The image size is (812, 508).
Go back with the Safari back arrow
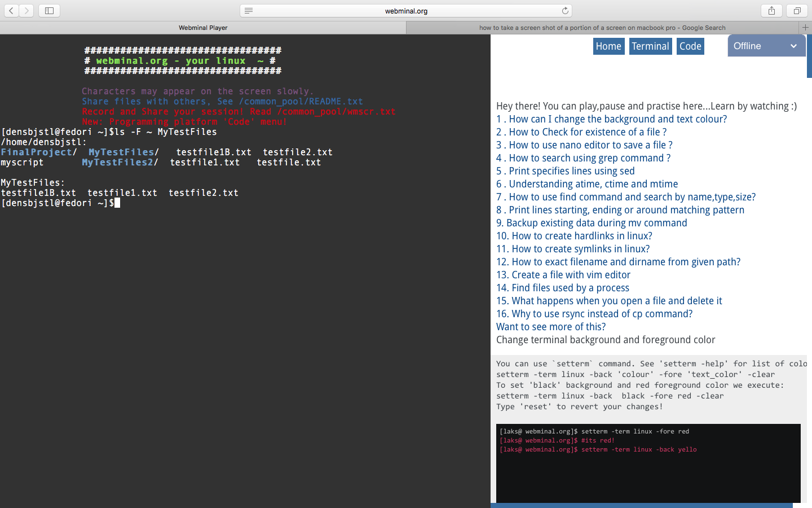[11, 11]
